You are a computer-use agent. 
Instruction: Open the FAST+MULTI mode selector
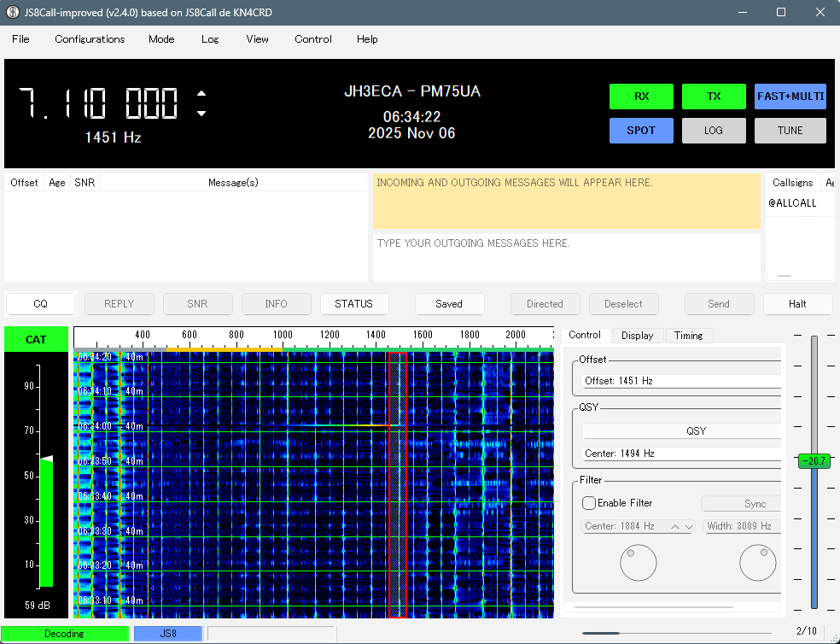(x=790, y=97)
